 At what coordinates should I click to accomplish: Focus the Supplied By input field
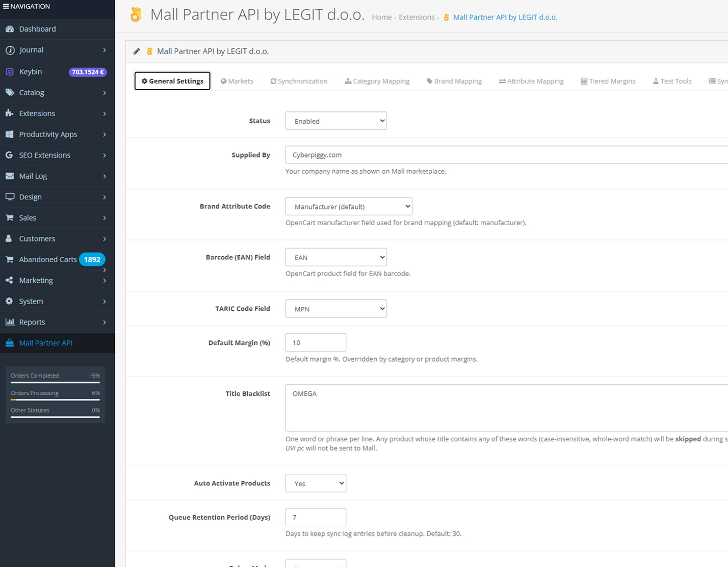[x=507, y=155]
